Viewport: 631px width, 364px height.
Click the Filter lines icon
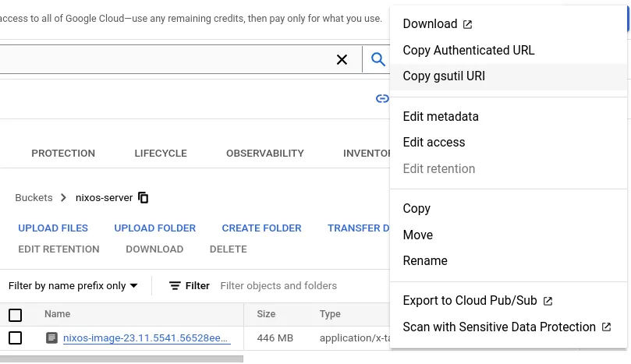[x=175, y=285]
